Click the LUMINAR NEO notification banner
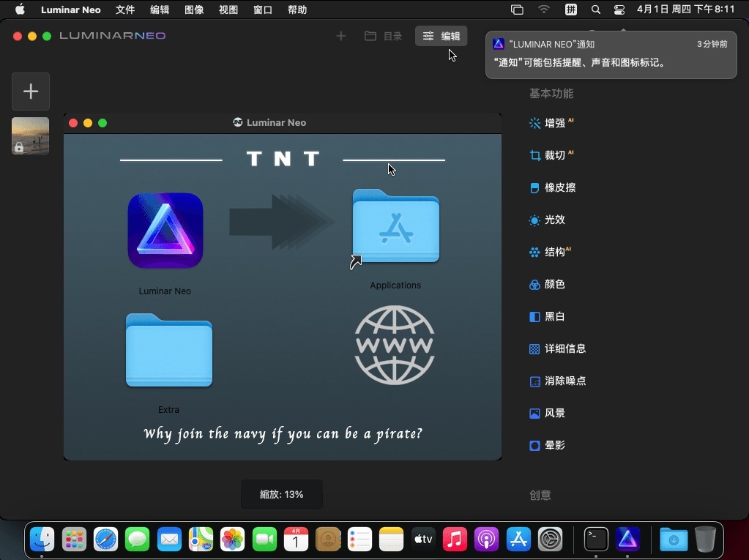 click(611, 54)
